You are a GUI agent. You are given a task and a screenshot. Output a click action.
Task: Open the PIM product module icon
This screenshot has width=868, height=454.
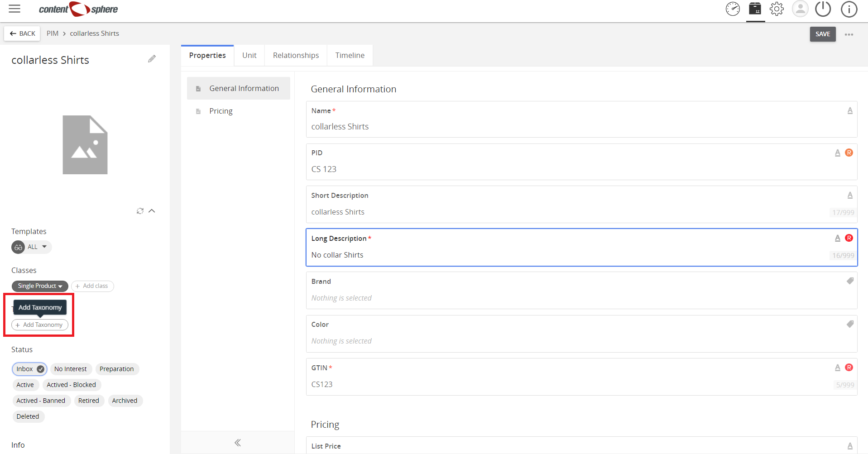755,9
